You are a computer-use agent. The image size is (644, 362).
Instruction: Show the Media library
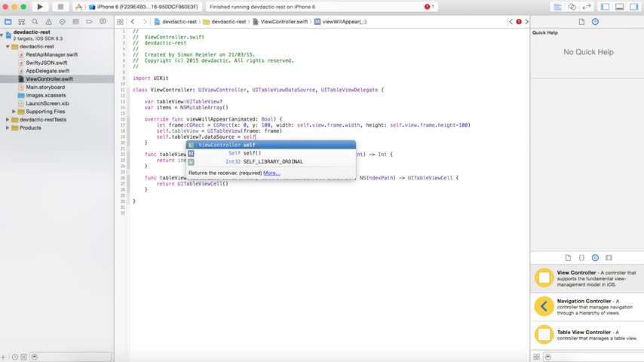point(609,258)
